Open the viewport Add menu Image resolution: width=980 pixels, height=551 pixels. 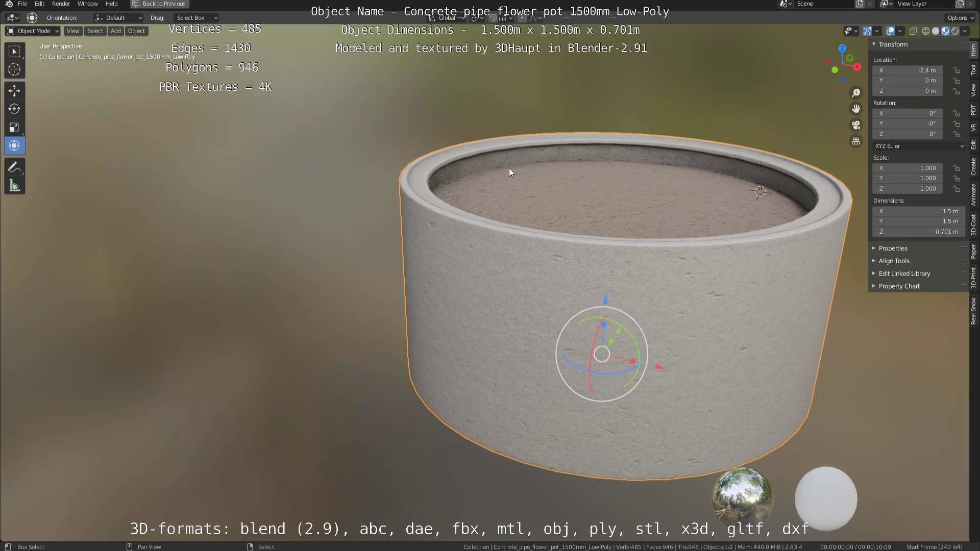116,31
